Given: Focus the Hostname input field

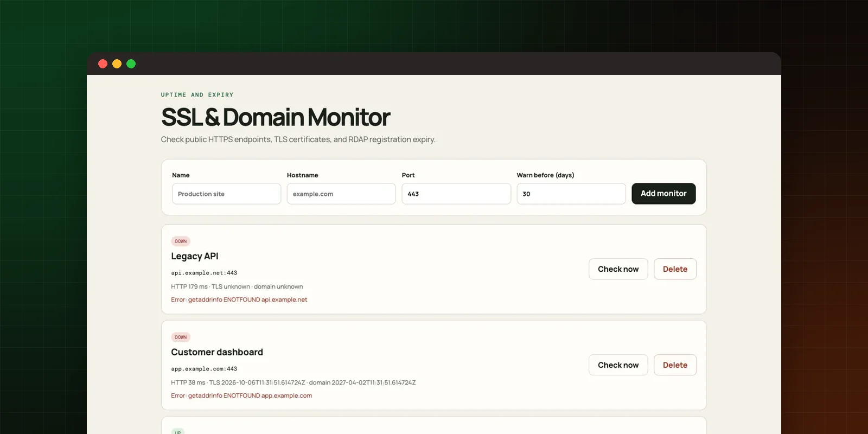Looking at the screenshot, I should tap(341, 194).
